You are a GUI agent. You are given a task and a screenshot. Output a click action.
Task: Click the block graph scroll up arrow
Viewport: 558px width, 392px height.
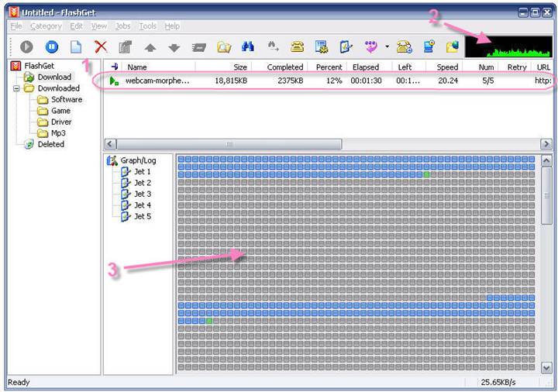(x=546, y=161)
